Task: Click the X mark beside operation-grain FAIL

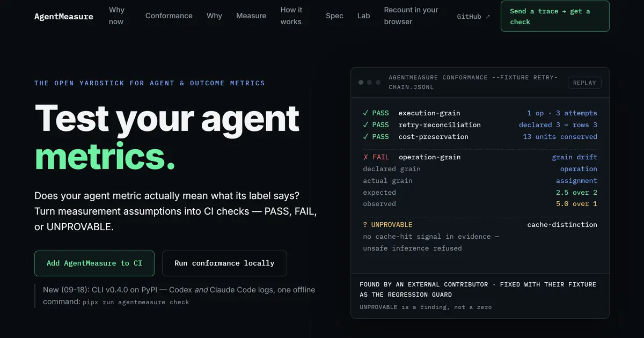Action: (x=365, y=157)
